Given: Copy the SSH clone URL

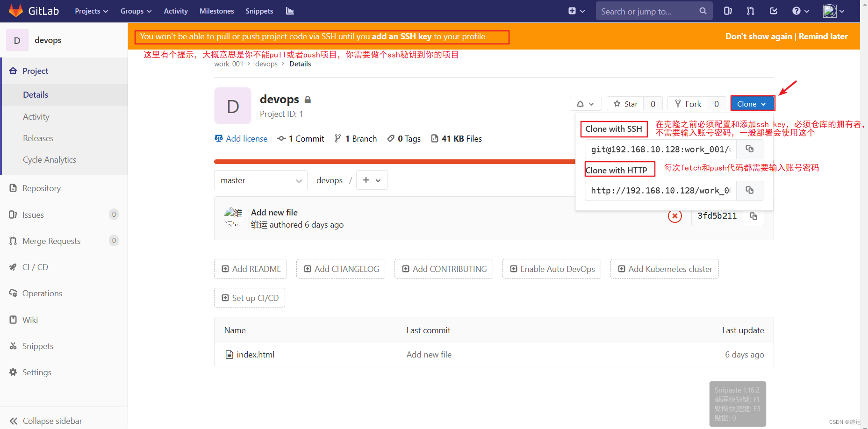Looking at the screenshot, I should pyautogui.click(x=749, y=149).
